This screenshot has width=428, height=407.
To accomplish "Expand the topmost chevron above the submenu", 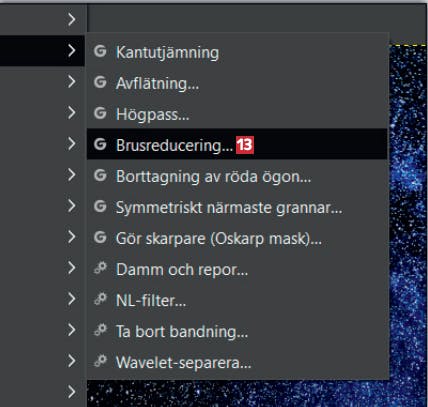I will [x=71, y=20].
